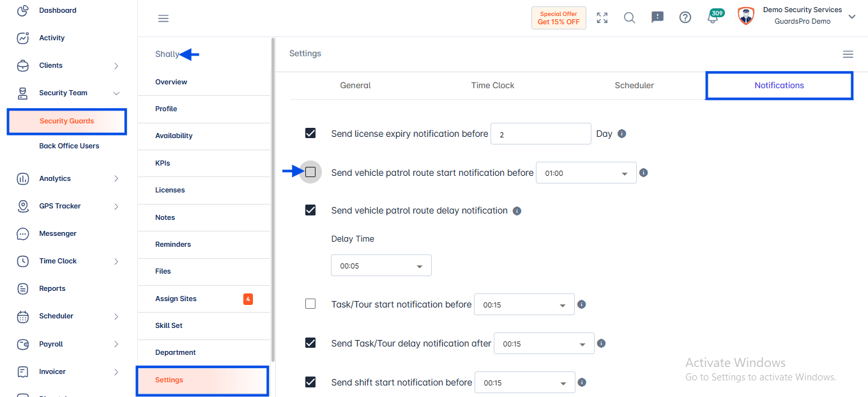Screen dimensions: 868x397
Task: Toggle fullscreen mode icon
Action: coord(602,18)
